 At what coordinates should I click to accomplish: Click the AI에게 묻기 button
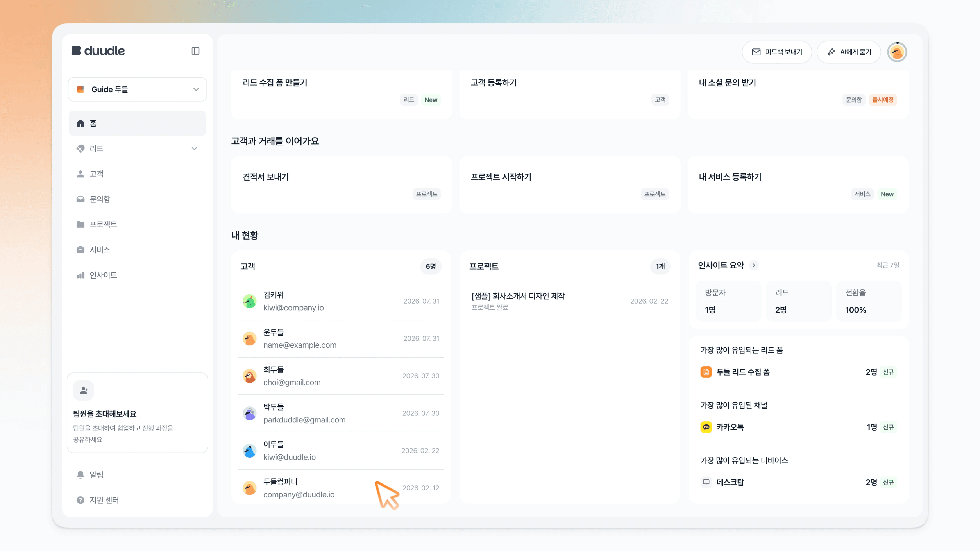coord(849,52)
